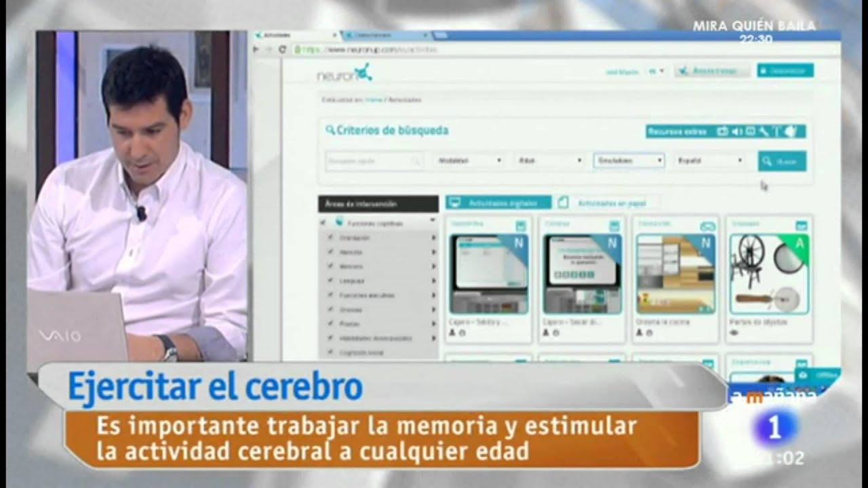Expand the Orientación row arrow
The image size is (868, 488).
[x=433, y=238]
